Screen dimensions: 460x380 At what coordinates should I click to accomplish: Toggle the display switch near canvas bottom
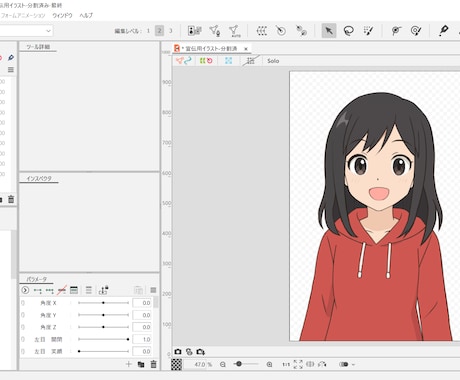pos(344,364)
